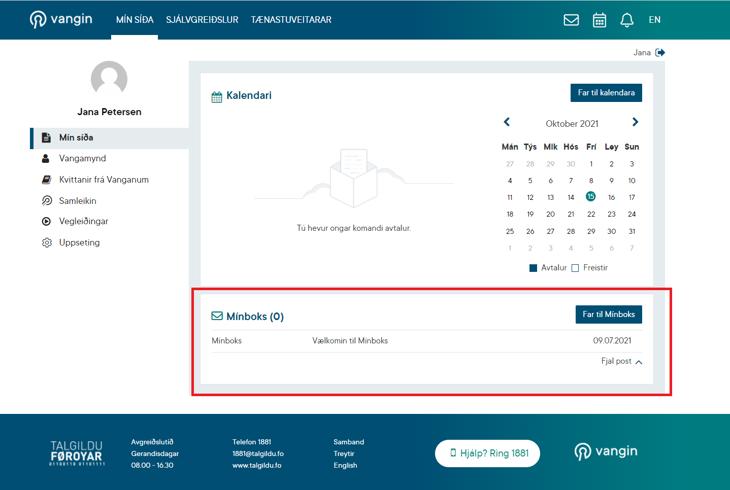Click the Kalendari heading calendar icon
This screenshot has height=490, width=730.
(x=216, y=97)
